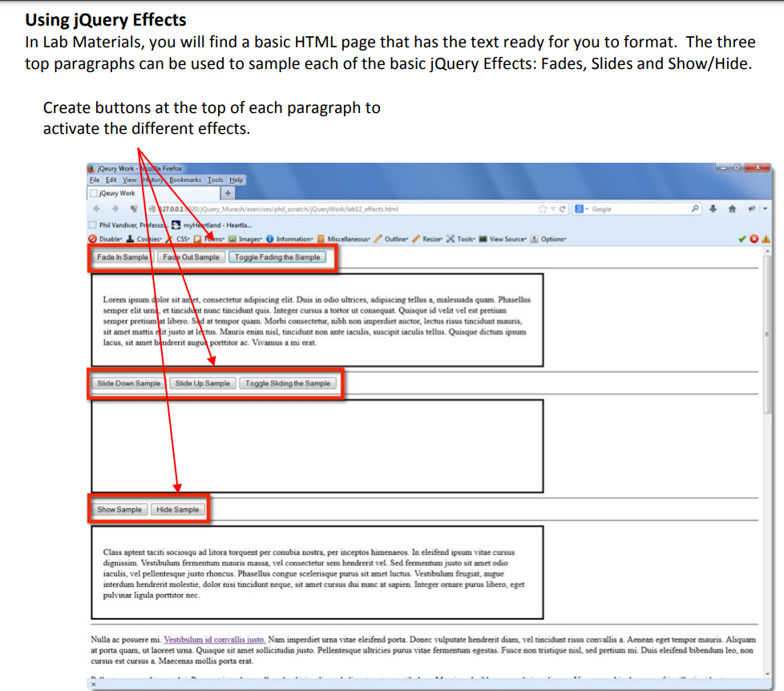Click the search magnifier in the Google search box
Image resolution: width=784 pixels, height=691 pixels.
coord(694,208)
